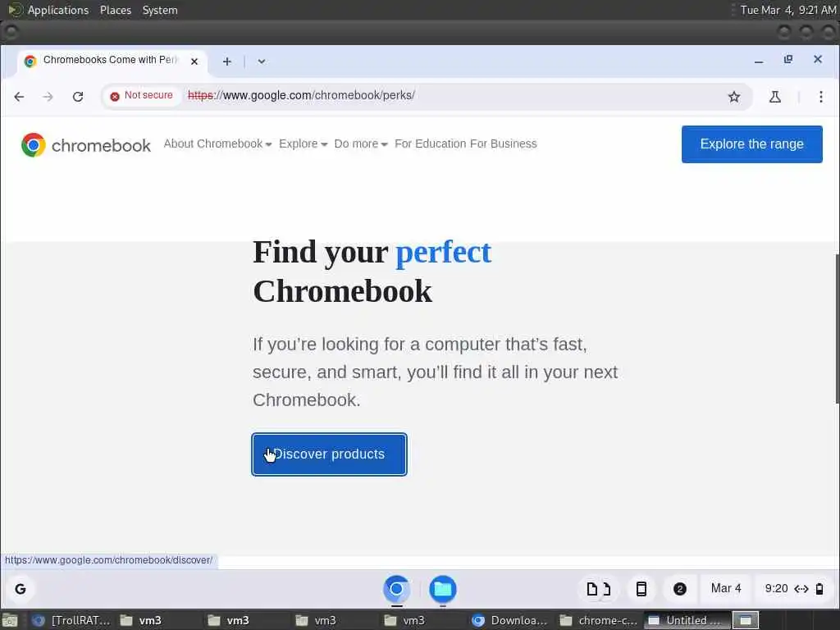Open the holding space tote icon
This screenshot has height=630, width=840.
point(598,589)
